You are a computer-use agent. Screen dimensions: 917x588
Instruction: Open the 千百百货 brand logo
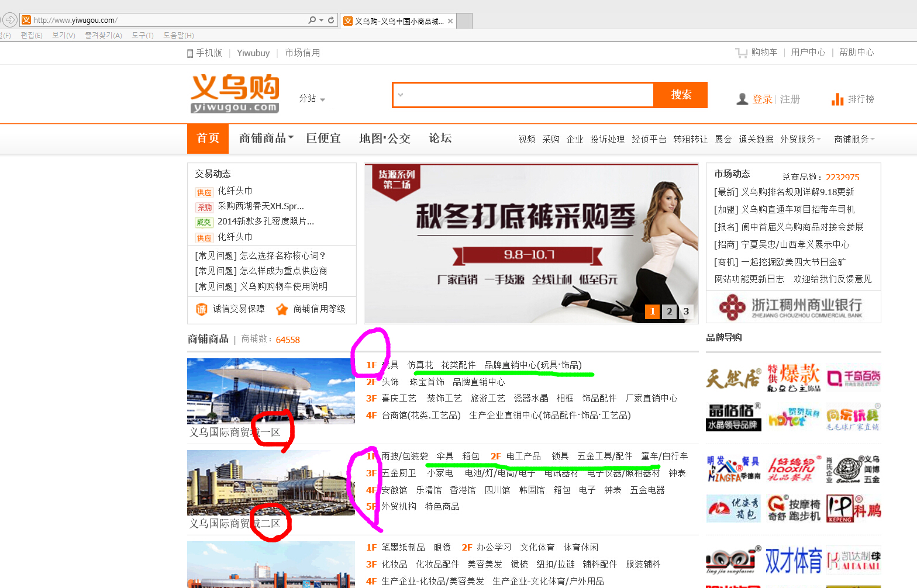click(853, 378)
